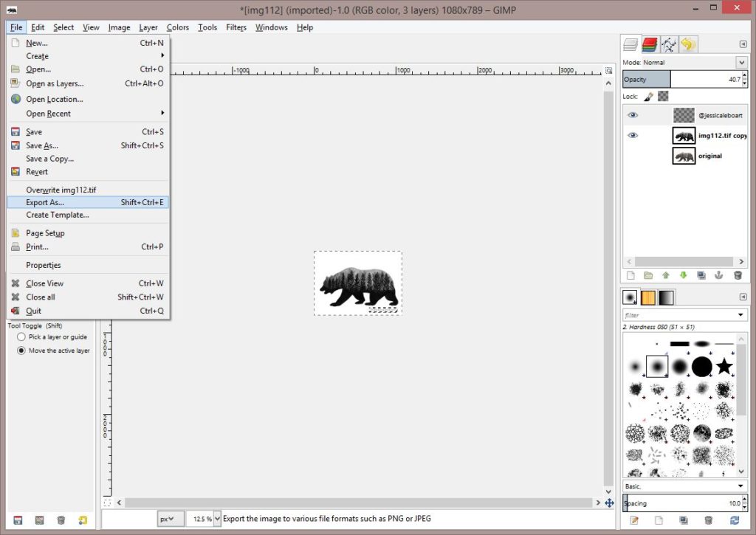
Task: Delete the selected brush
Action: coord(708,520)
